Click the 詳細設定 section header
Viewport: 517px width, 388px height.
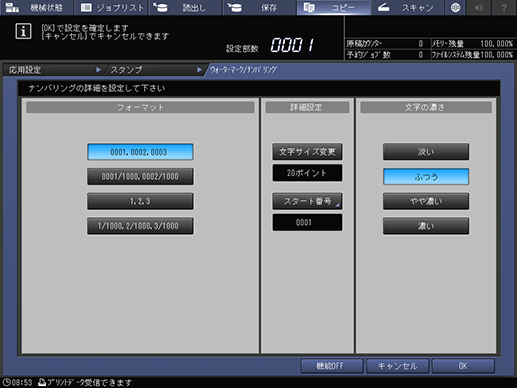point(307,107)
